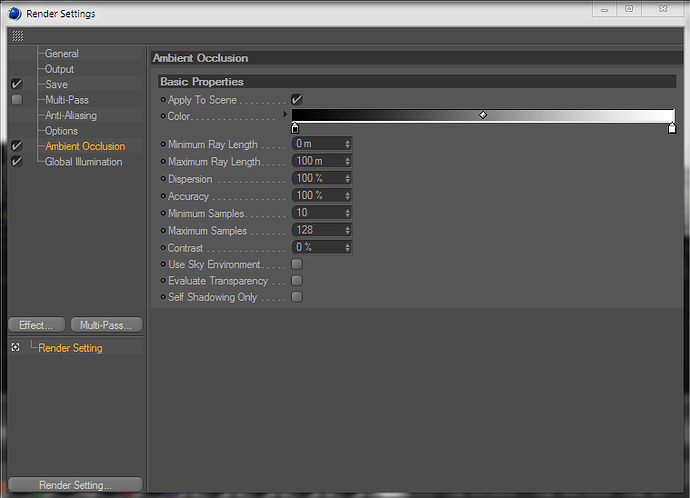Click the Effect... button
This screenshot has height=498, width=690.
(37, 325)
